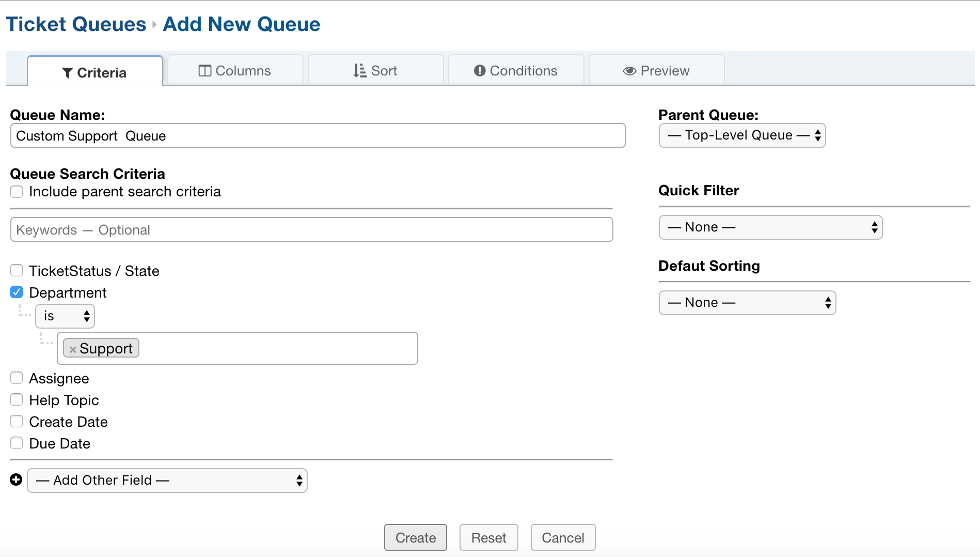Click the eye icon on the Preview tab

tap(629, 70)
